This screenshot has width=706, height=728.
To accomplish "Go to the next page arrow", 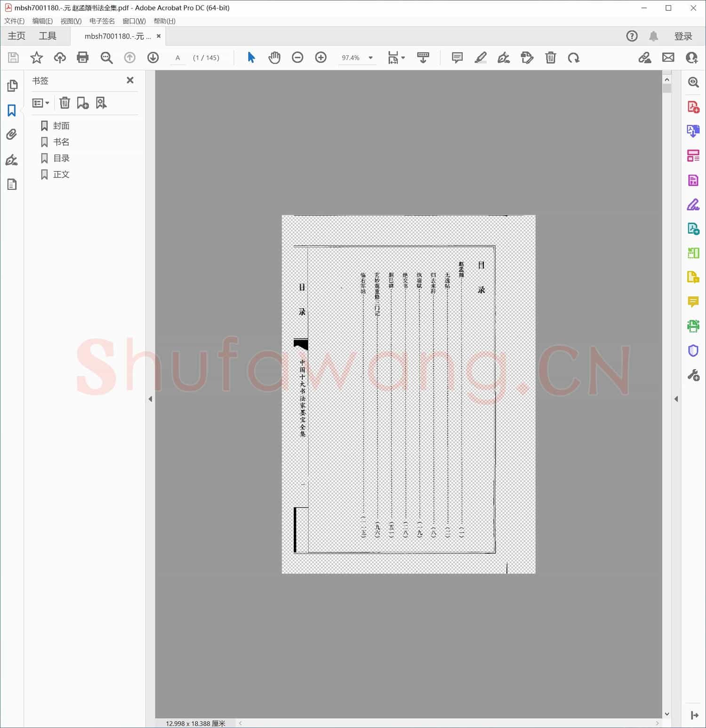I will (153, 57).
